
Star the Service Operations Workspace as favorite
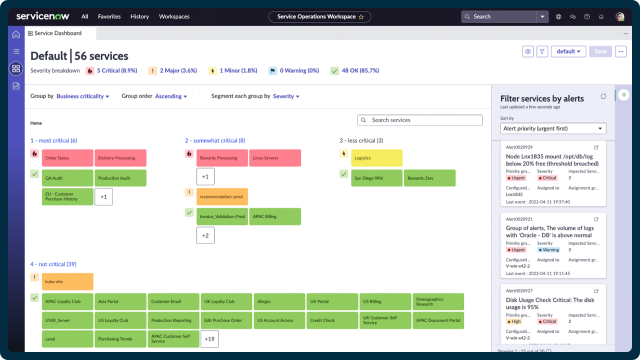361,17
